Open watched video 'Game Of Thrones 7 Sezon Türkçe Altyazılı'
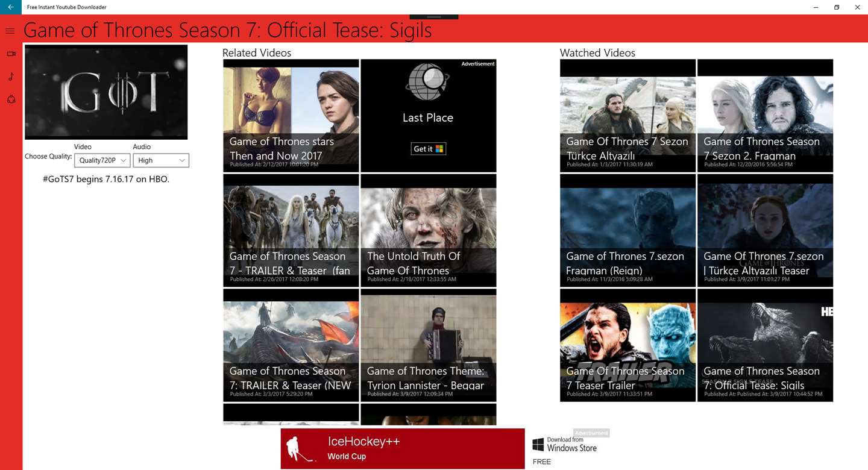The height and width of the screenshot is (470, 868). coord(627,116)
